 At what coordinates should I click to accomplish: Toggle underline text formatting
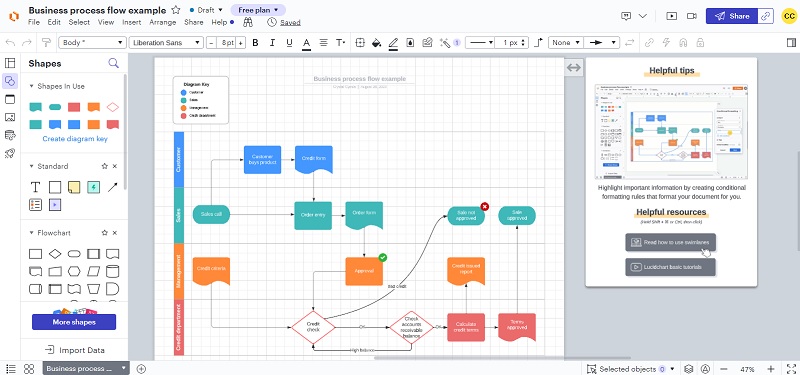289,43
